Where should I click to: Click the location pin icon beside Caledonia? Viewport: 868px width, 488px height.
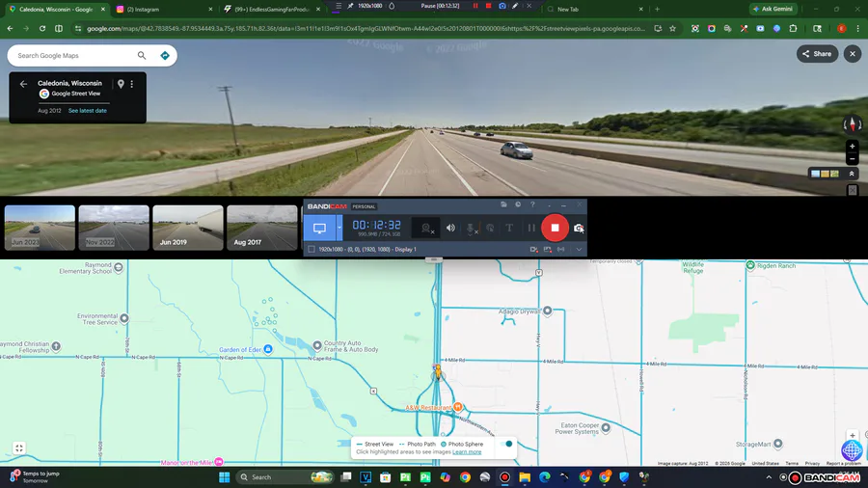(121, 84)
